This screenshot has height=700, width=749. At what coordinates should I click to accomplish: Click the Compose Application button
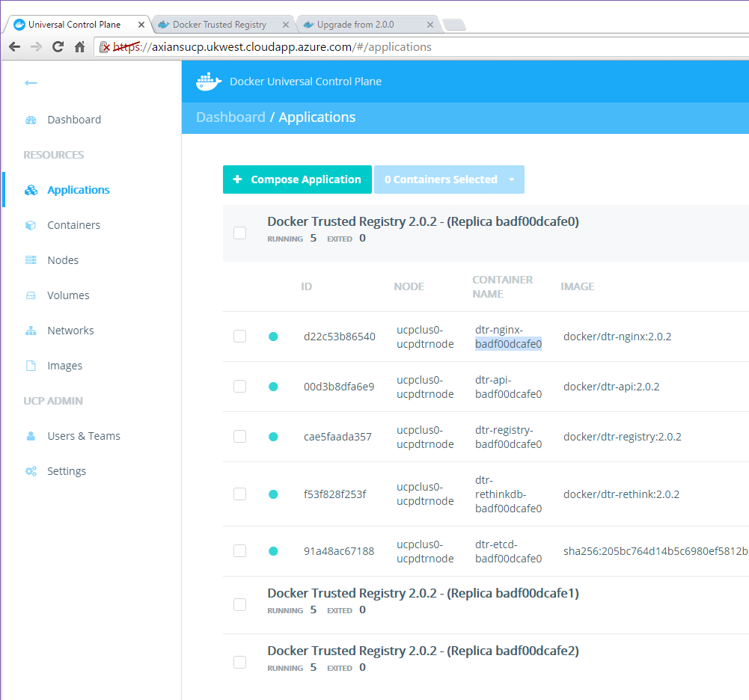[x=297, y=179]
